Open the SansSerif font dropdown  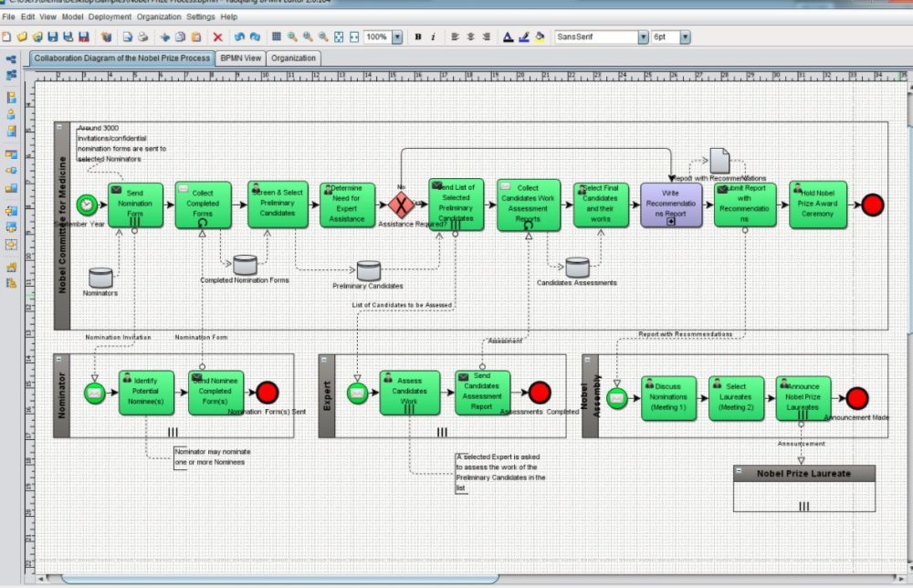(643, 37)
